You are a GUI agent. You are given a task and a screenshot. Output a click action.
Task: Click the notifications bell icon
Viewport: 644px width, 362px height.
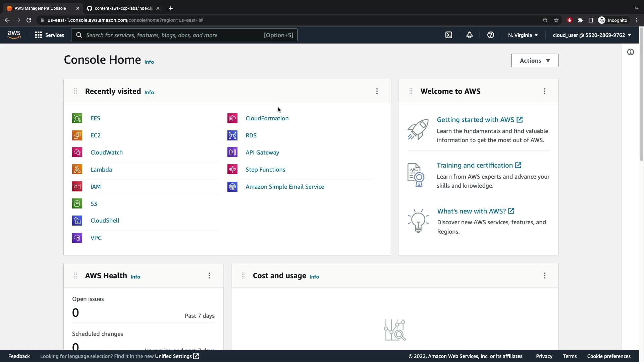[x=470, y=35]
